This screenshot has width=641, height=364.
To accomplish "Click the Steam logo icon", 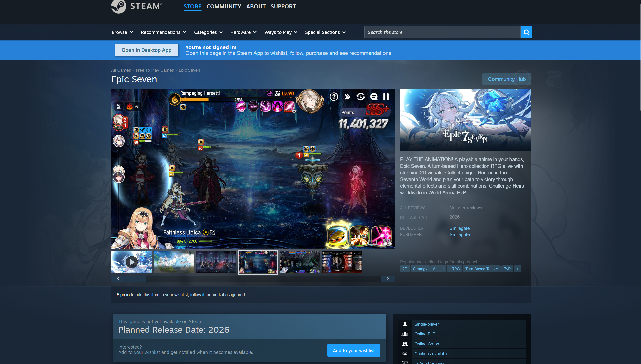I will pyautogui.click(x=119, y=6).
